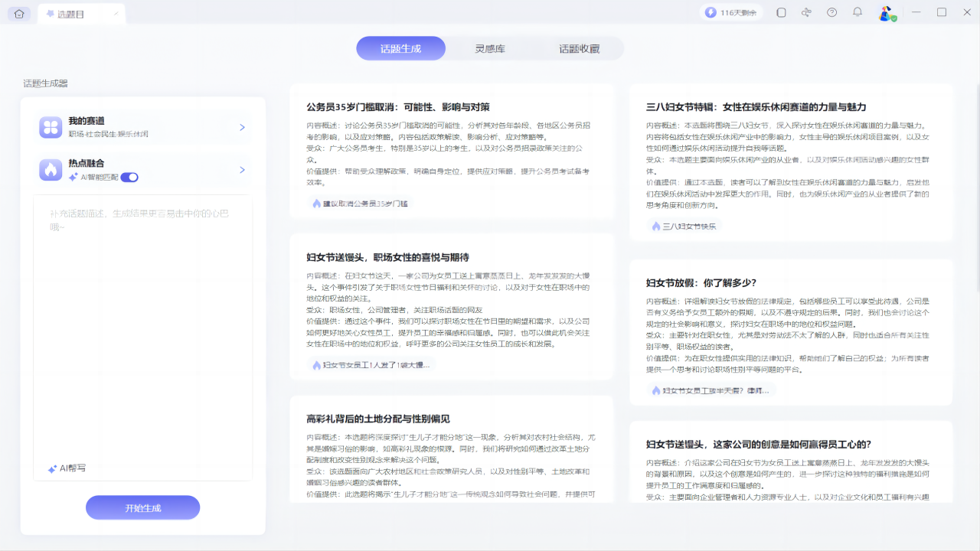This screenshot has height=551, width=980.
Task: Open the user avatar profile icon
Action: [x=884, y=12]
